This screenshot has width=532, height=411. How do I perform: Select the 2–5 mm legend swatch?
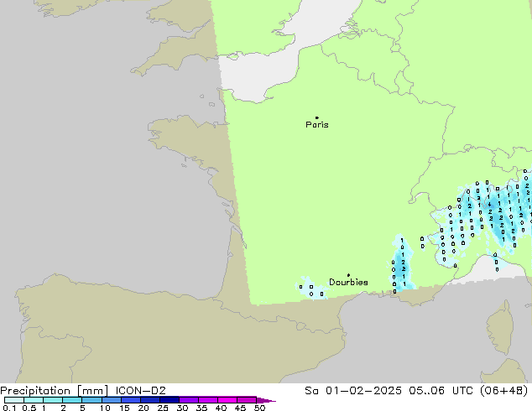(72, 400)
